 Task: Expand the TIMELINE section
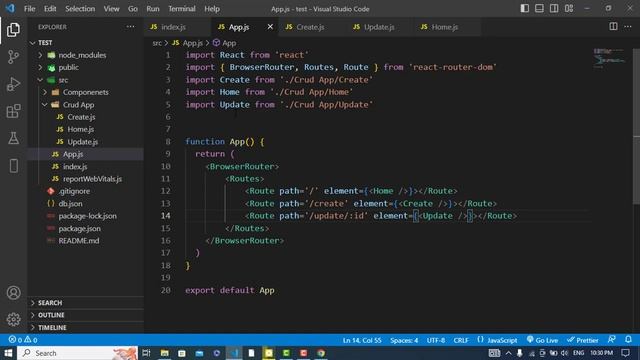click(86, 327)
